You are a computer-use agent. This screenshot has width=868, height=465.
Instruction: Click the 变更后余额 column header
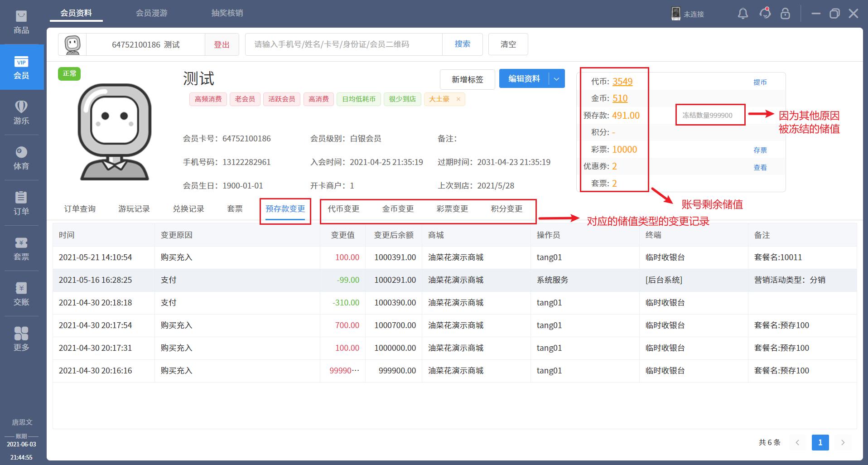click(x=394, y=235)
